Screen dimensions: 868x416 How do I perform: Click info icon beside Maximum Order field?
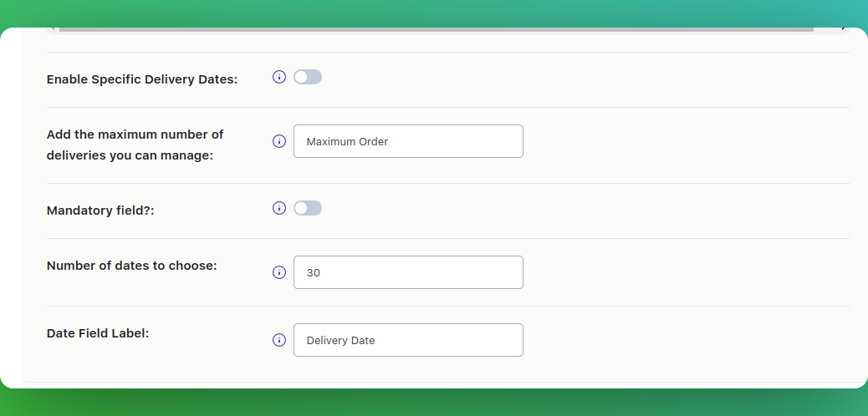tap(279, 141)
